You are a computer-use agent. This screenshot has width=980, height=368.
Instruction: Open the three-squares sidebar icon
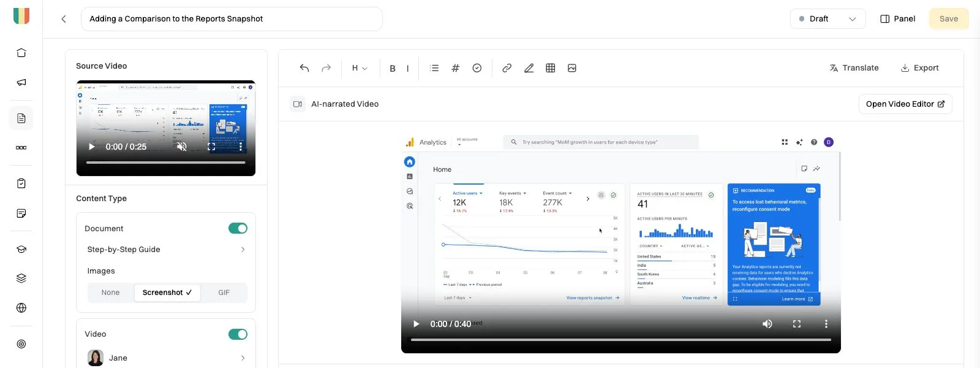click(x=21, y=148)
